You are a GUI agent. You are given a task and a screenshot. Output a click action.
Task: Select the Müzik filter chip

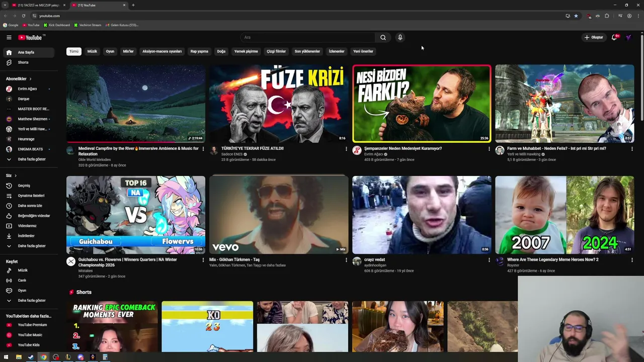pyautogui.click(x=92, y=51)
